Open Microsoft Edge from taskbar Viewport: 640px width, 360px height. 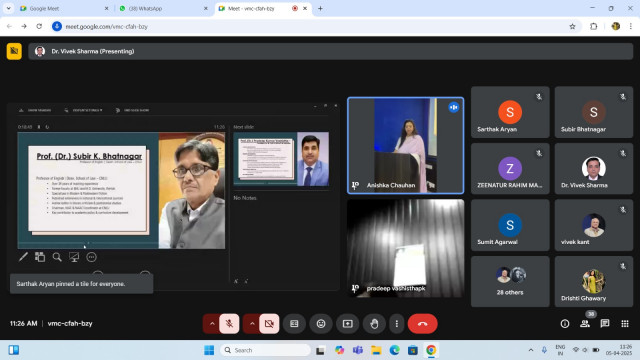[395, 350]
